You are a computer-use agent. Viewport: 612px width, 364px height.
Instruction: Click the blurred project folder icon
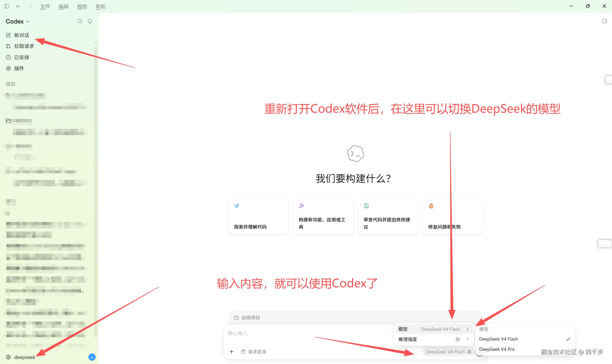8,120
